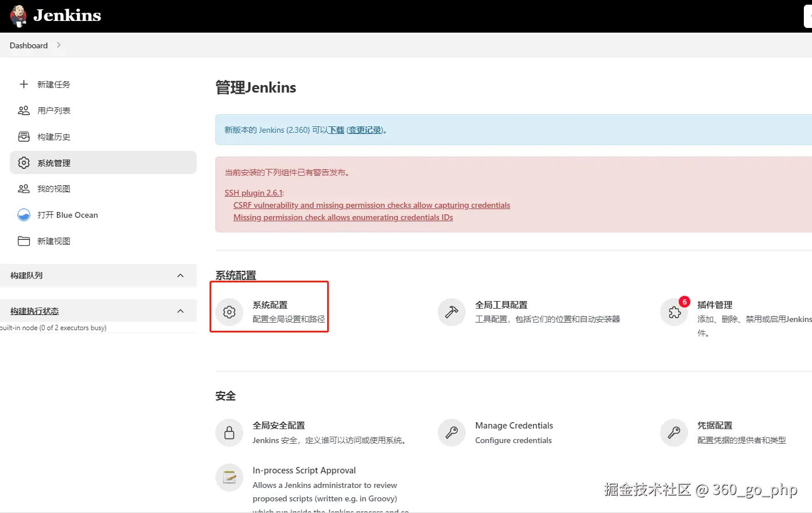Collapse the 构建执行状态 panel chevron

(x=180, y=311)
